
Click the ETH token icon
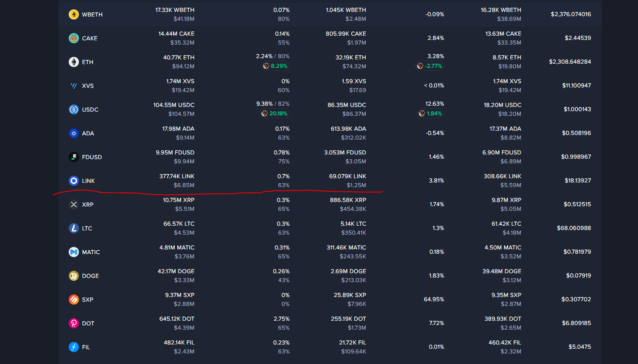click(x=74, y=62)
